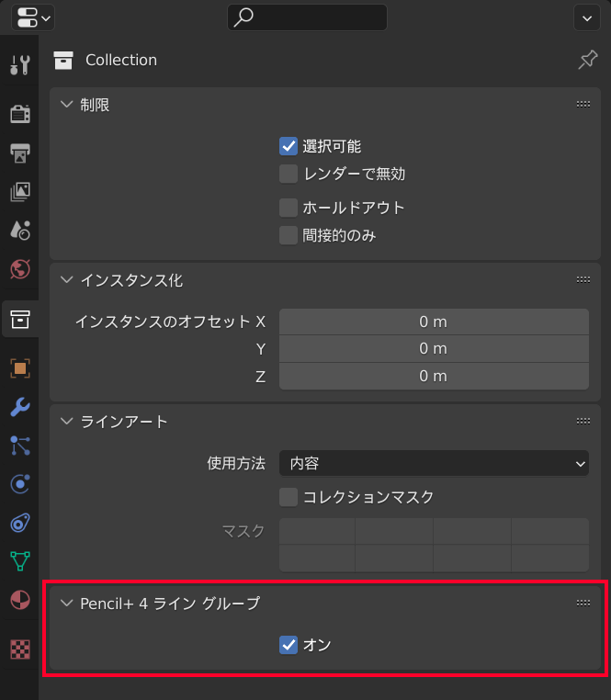Grab the ラインアート panel drag handle

click(x=583, y=421)
